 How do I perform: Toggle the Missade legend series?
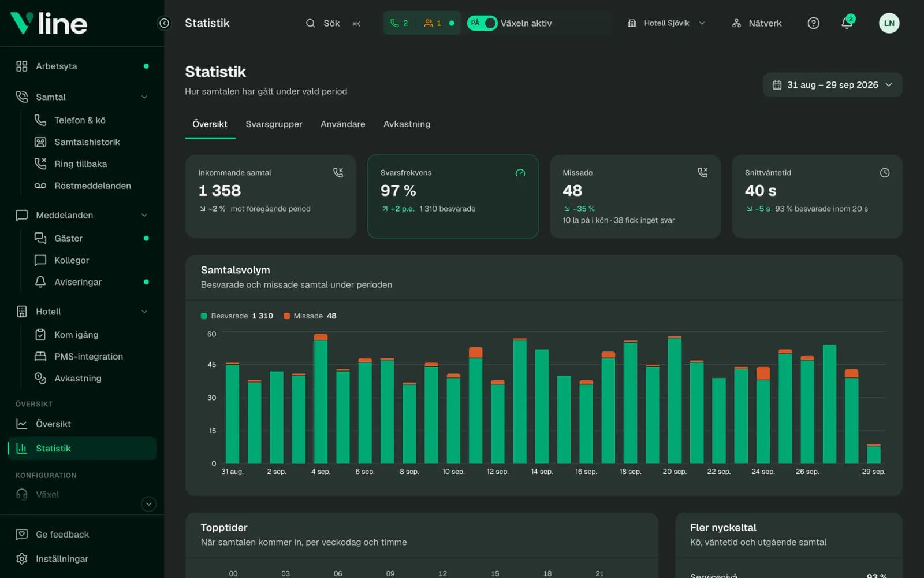(310, 316)
